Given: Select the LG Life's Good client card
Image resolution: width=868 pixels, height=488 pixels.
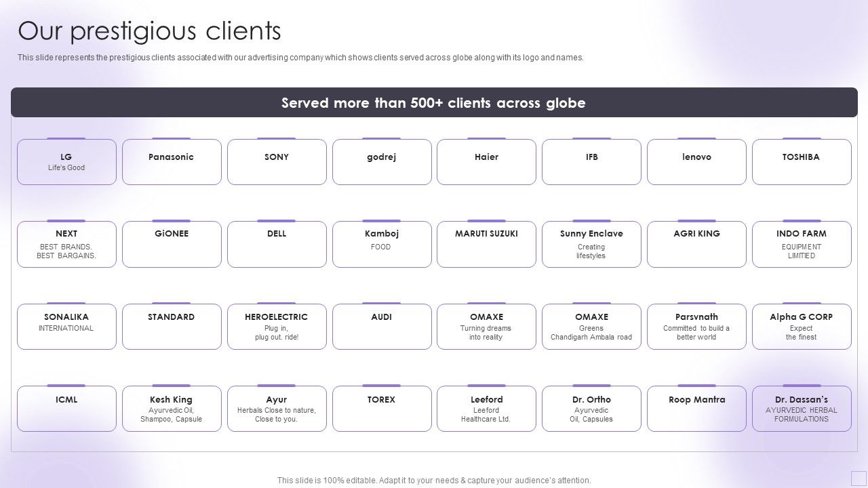Looking at the screenshot, I should coord(66,162).
